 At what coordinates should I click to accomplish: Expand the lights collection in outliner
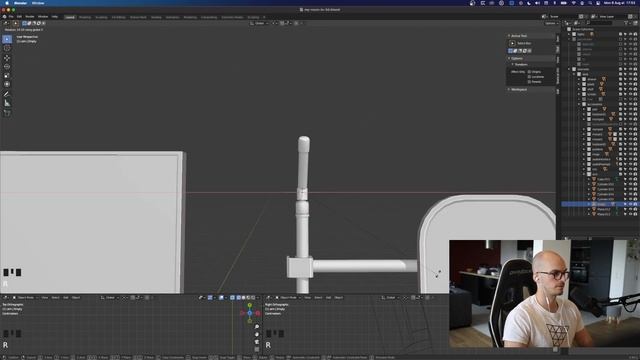570,34
